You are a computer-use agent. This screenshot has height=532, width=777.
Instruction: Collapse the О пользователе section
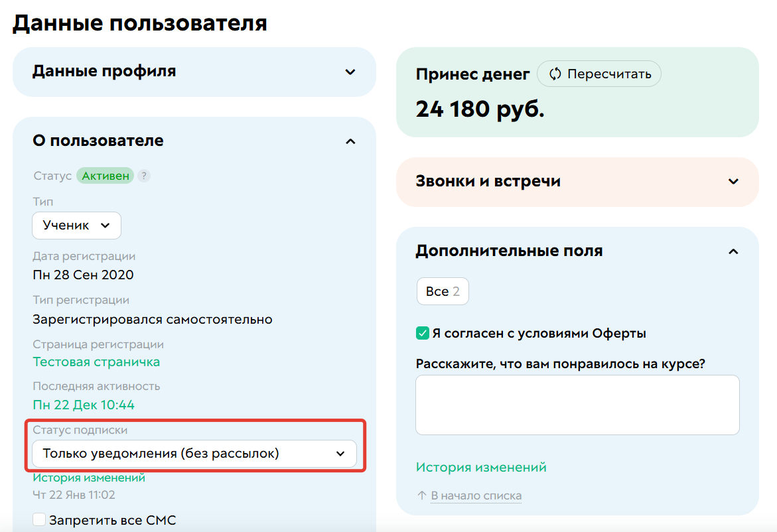pyautogui.click(x=350, y=141)
